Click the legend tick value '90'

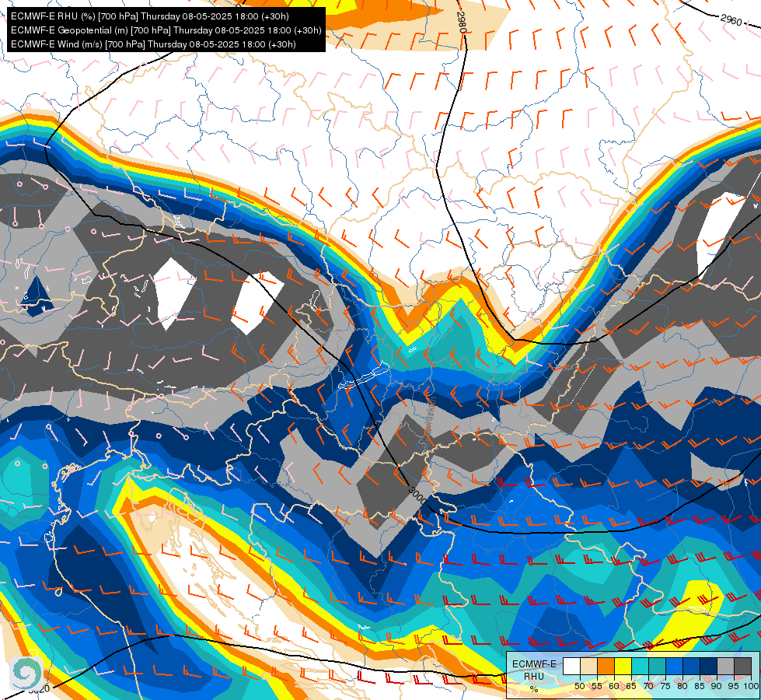tap(717, 687)
